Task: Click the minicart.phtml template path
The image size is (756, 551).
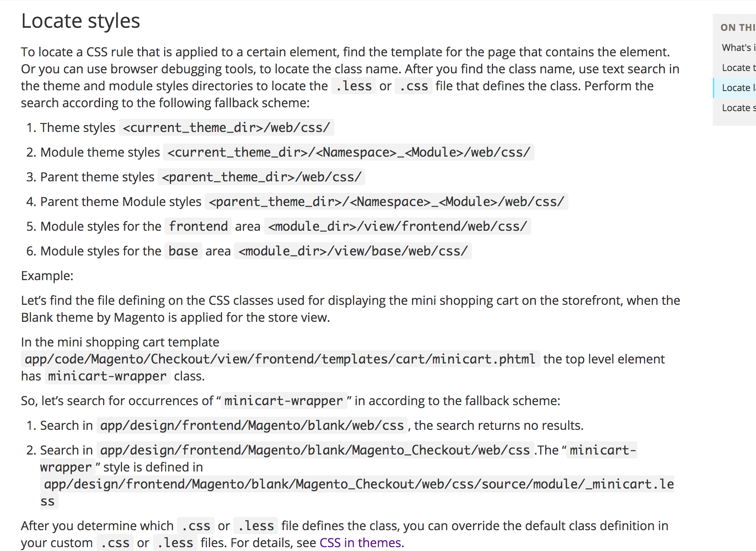Action: tap(280, 359)
